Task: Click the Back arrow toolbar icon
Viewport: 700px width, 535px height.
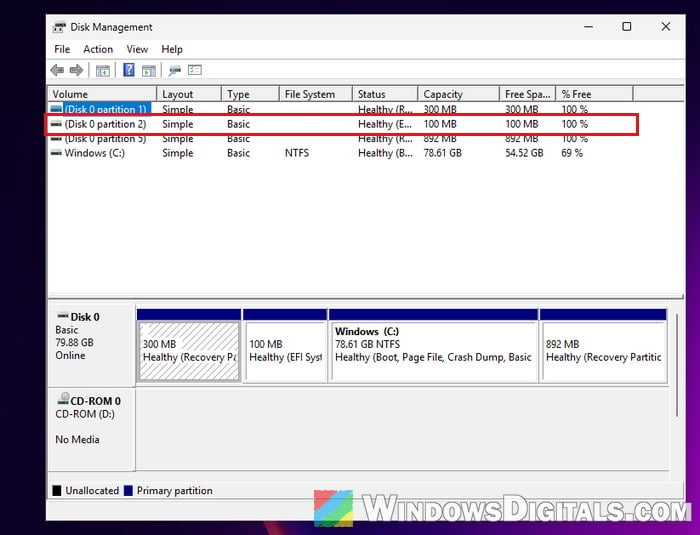Action: tap(57, 70)
